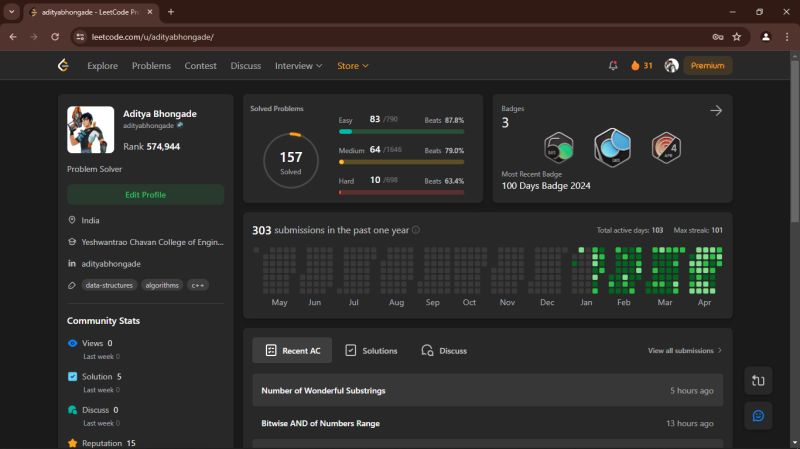Click the April badge icon

point(666,147)
